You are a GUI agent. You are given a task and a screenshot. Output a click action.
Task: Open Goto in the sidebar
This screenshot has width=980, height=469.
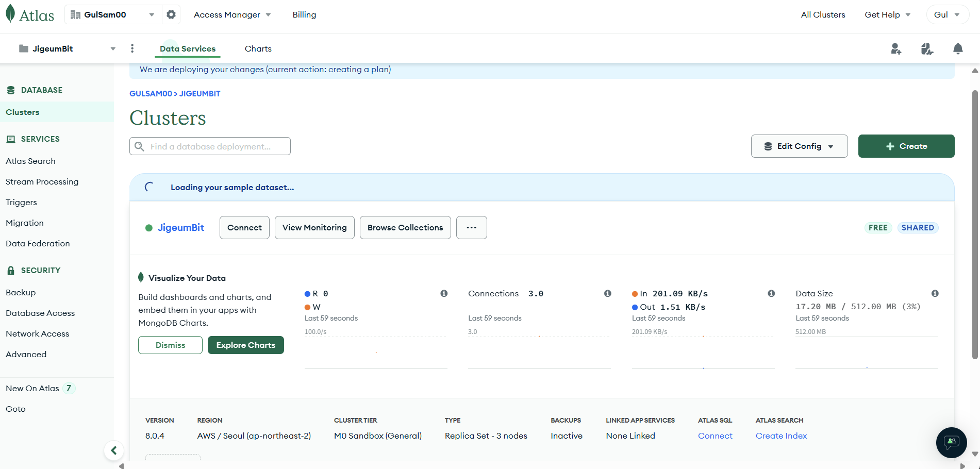15,409
